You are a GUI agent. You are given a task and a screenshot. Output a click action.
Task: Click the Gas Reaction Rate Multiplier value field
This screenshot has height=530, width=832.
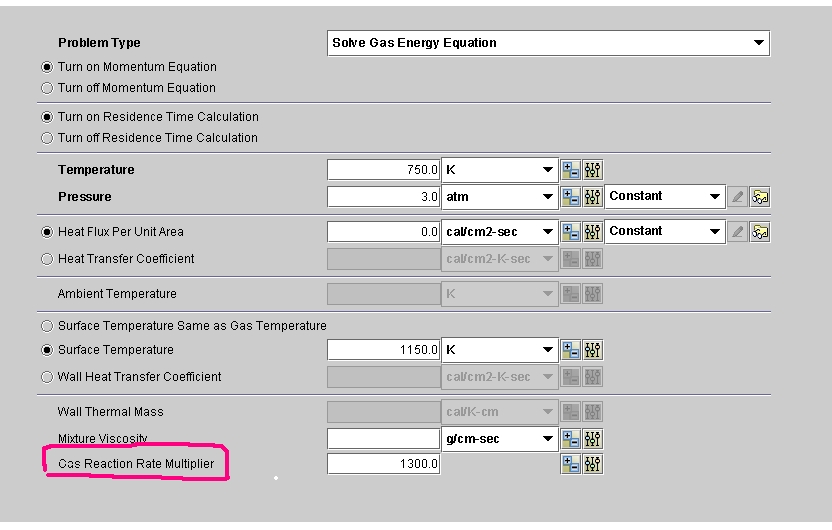click(383, 464)
